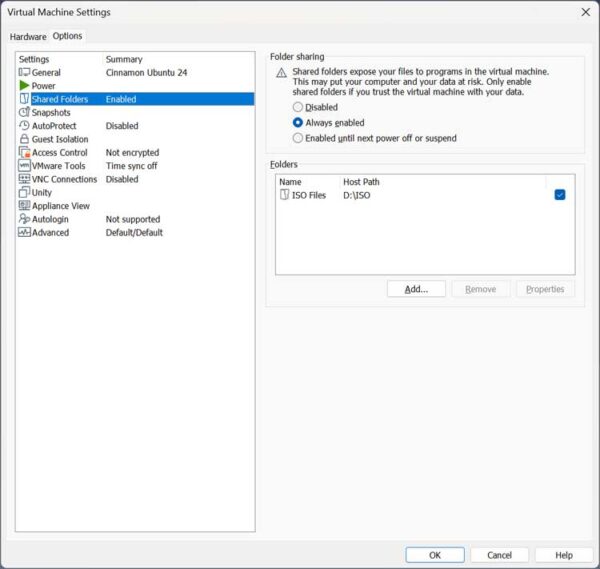Select the VNC Connections label
Screen dimensions: 600x569
pos(64,179)
